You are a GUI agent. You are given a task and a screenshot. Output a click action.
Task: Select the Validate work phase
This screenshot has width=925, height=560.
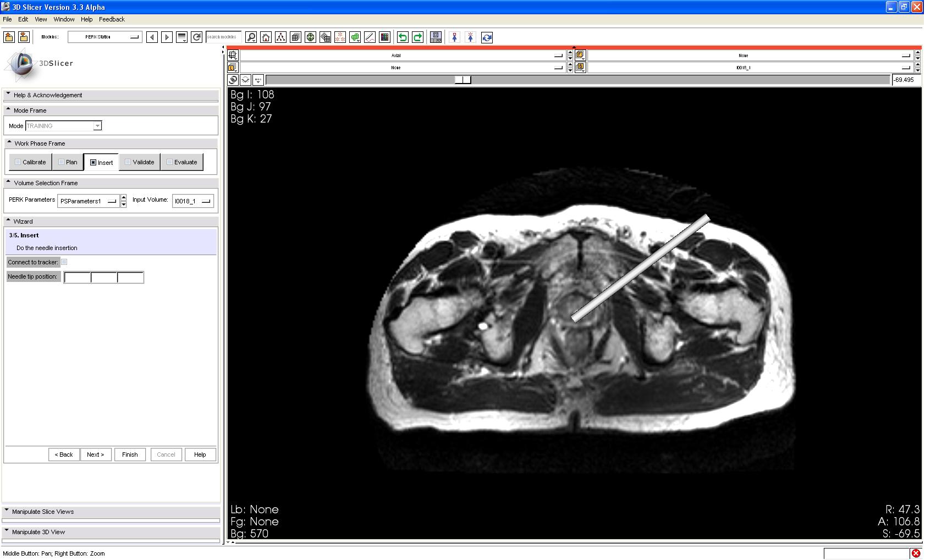(140, 162)
